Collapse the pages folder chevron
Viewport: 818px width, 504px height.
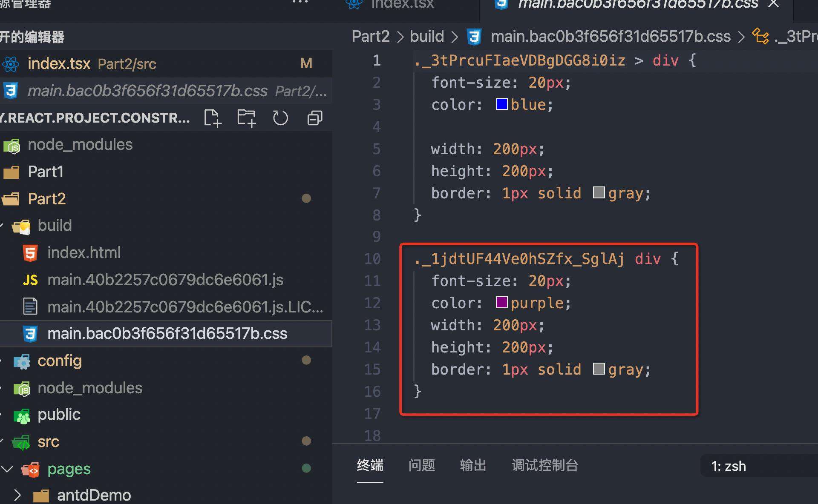(6, 469)
